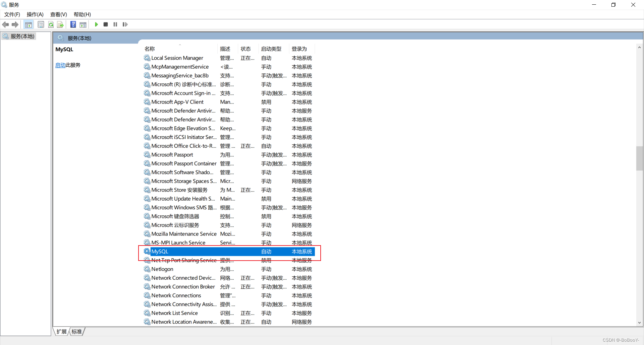Open Help with the question mark icon
644x345 pixels.
pyautogui.click(x=73, y=24)
